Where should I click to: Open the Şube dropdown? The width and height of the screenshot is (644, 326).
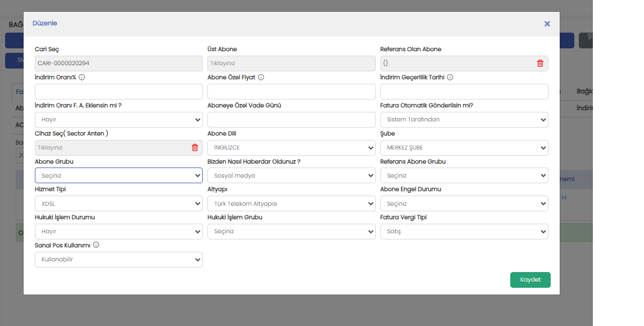point(464,148)
